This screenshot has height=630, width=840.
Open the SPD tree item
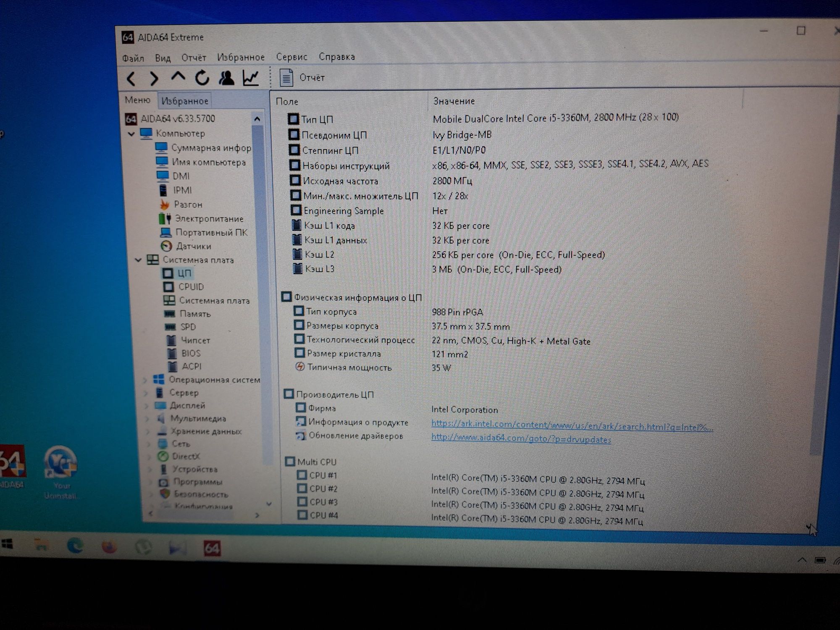(180, 327)
